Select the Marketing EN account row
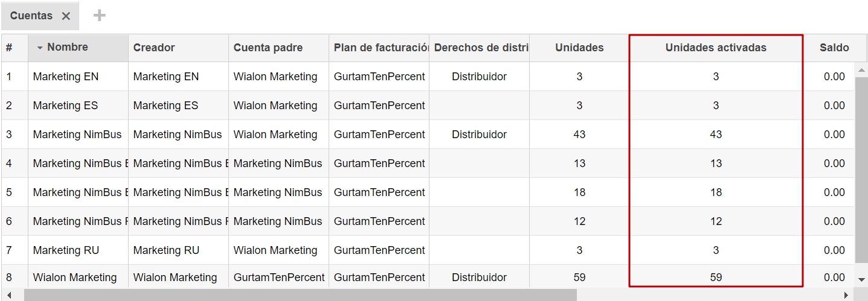This screenshot has width=868, height=301. tap(65, 77)
